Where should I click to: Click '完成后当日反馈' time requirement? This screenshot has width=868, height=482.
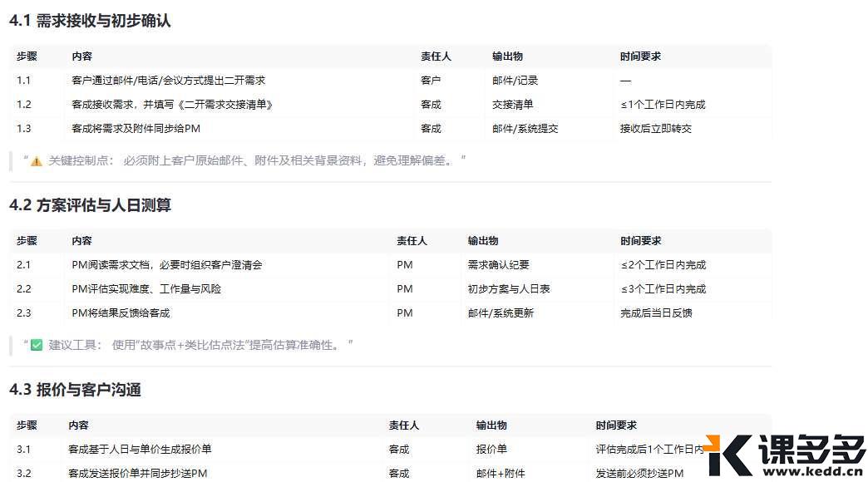657,312
